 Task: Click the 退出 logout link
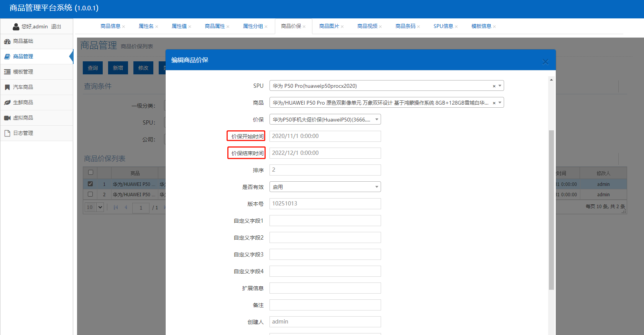point(56,27)
